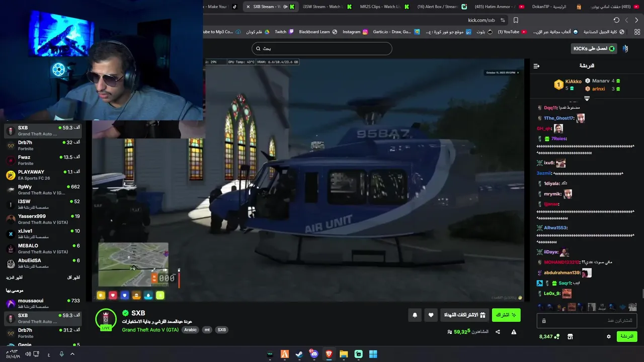Click the Arabic tag chip
Image resolution: width=644 pixels, height=362 pixels.
[190, 330]
